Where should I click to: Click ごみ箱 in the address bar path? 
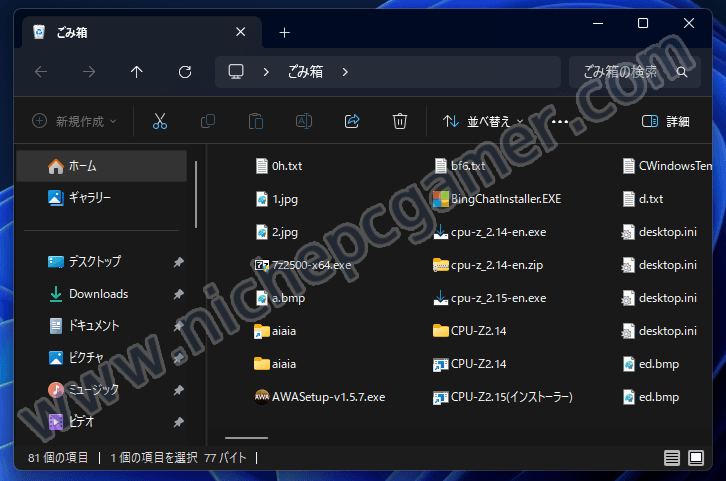coord(305,72)
